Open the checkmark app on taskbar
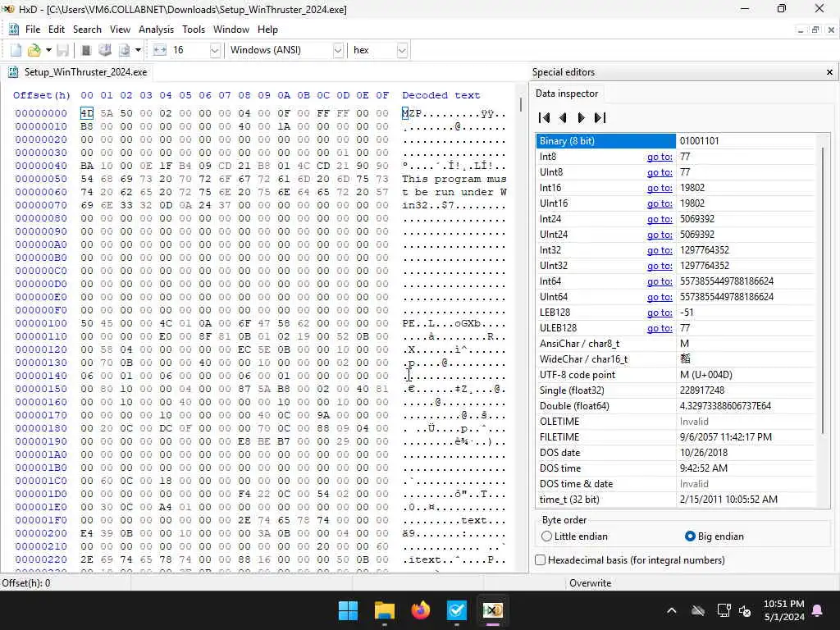 coord(456,610)
